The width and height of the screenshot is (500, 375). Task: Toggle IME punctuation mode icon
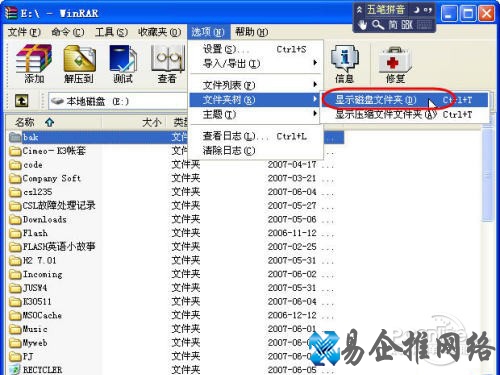coord(428,10)
